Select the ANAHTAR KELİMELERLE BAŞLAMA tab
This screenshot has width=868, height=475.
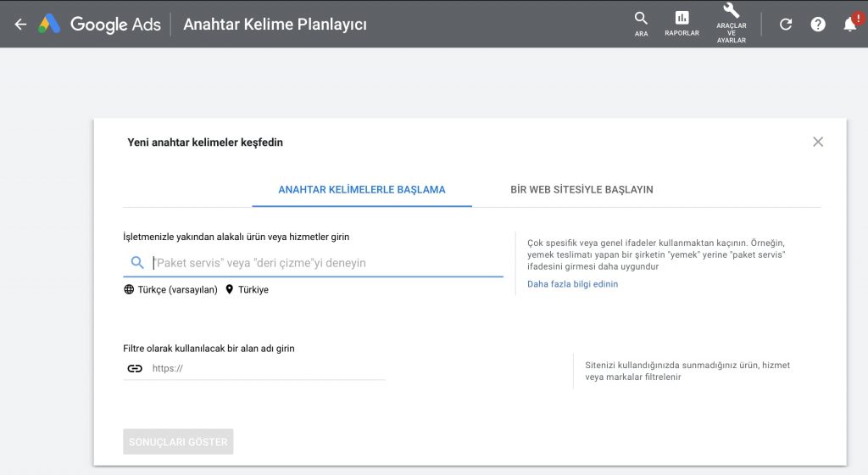pos(361,190)
